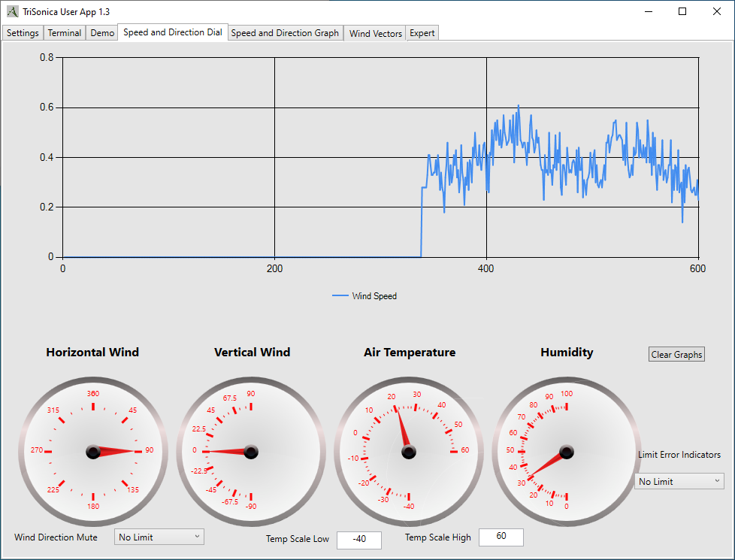
Task: Maximize the TriSonica application window
Action: pyautogui.click(x=682, y=11)
